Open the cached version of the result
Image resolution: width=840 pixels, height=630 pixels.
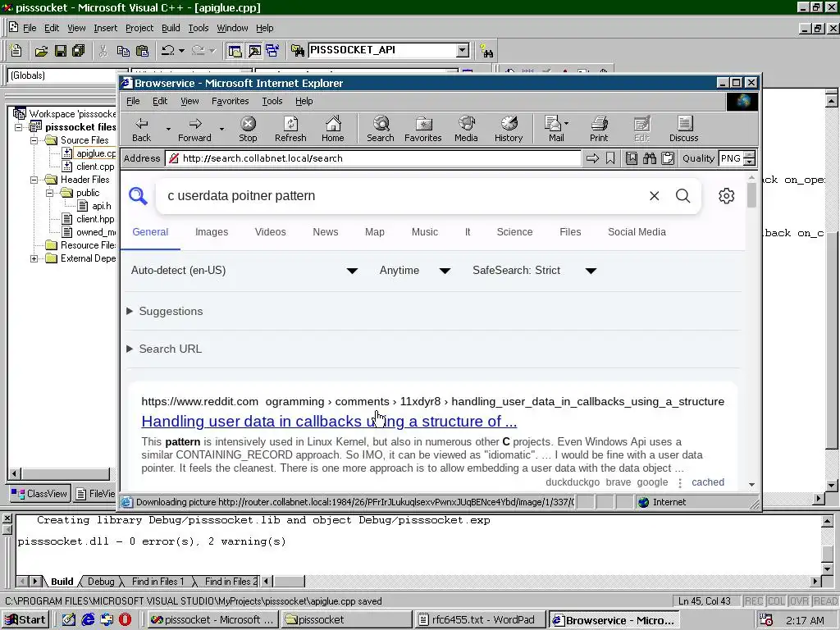(x=708, y=482)
